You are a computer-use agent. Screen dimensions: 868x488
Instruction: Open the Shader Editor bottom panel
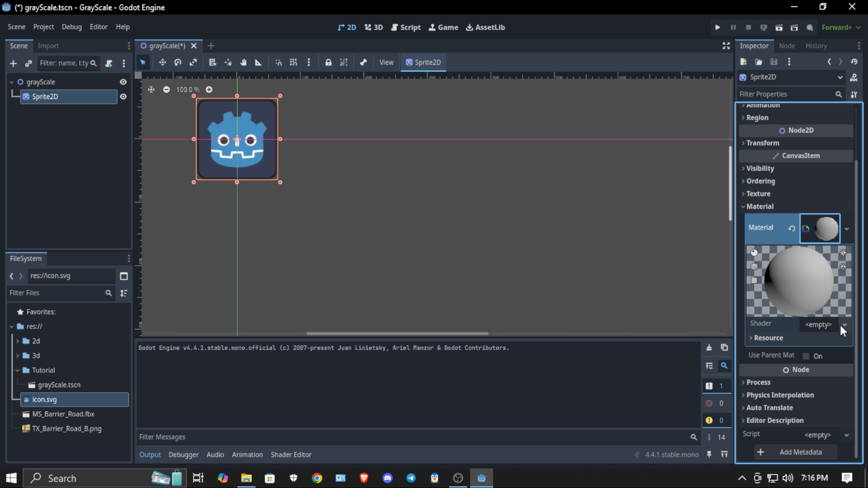[291, 455]
